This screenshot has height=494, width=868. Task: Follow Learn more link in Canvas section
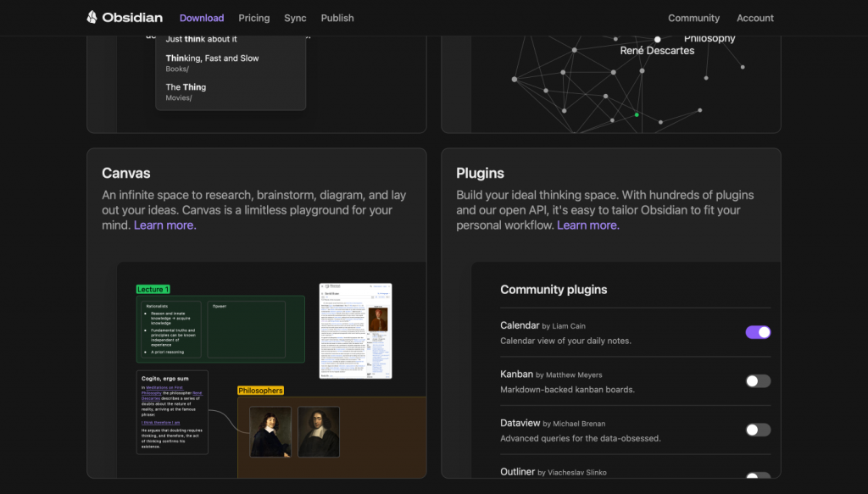tap(165, 225)
